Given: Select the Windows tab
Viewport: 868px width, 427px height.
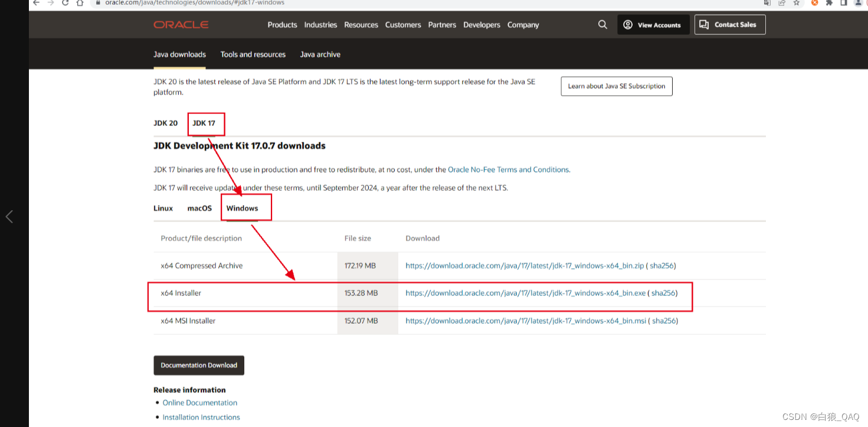Looking at the screenshot, I should [242, 208].
